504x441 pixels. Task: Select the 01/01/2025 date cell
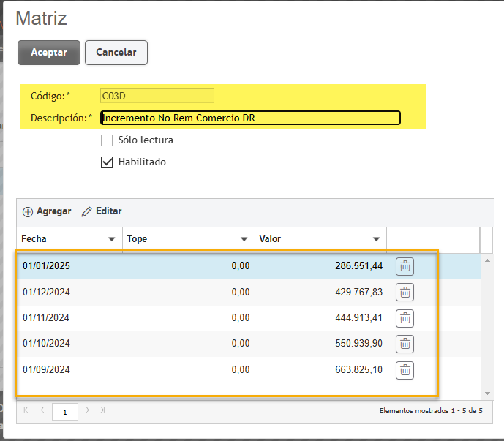[46, 265]
